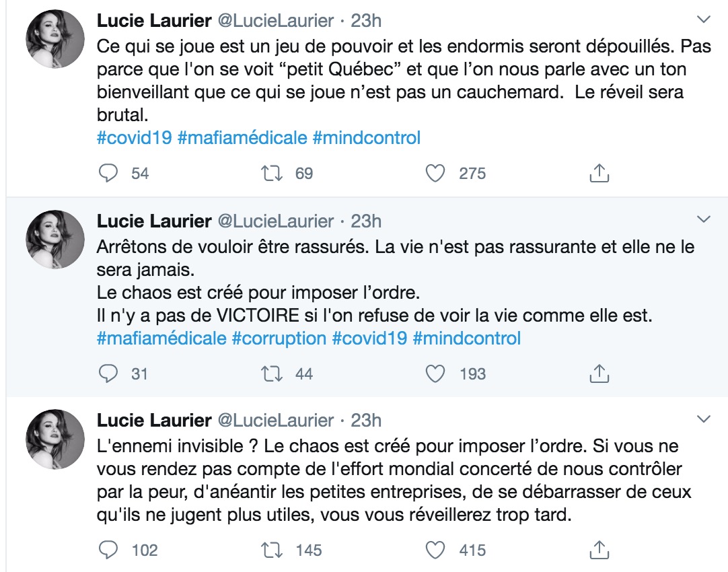The image size is (728, 572).
Task: Reply to the tweet with 54 replies
Action: 108,173
